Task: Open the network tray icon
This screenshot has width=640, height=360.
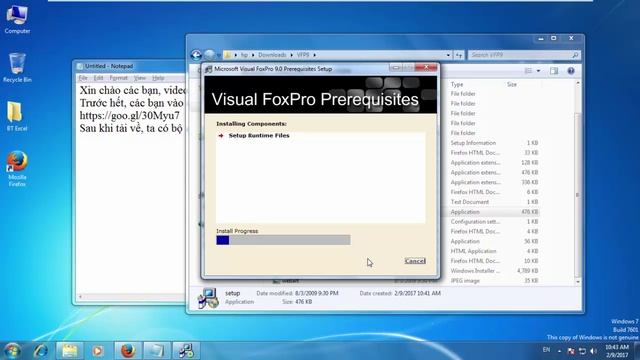Action: click(582, 351)
